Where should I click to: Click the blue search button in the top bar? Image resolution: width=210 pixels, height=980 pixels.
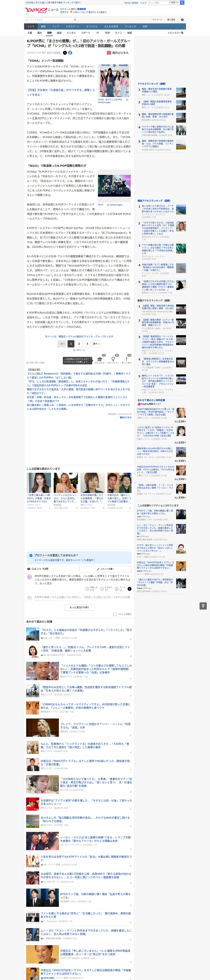point(182,3)
